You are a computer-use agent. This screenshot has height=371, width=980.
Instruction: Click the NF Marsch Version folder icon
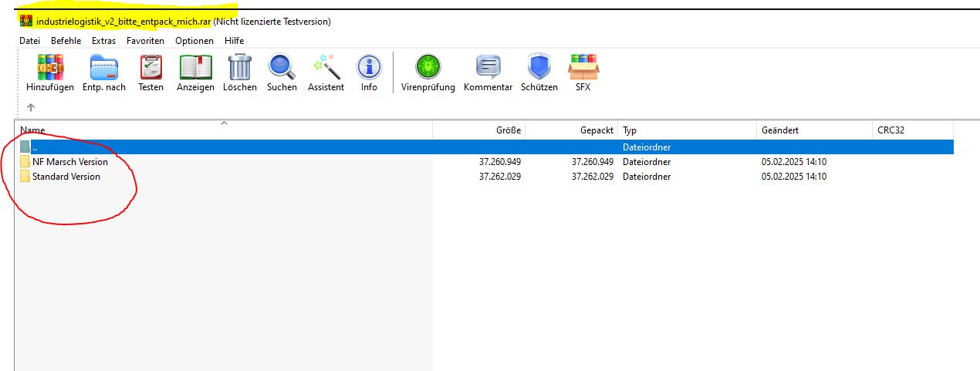tap(25, 162)
